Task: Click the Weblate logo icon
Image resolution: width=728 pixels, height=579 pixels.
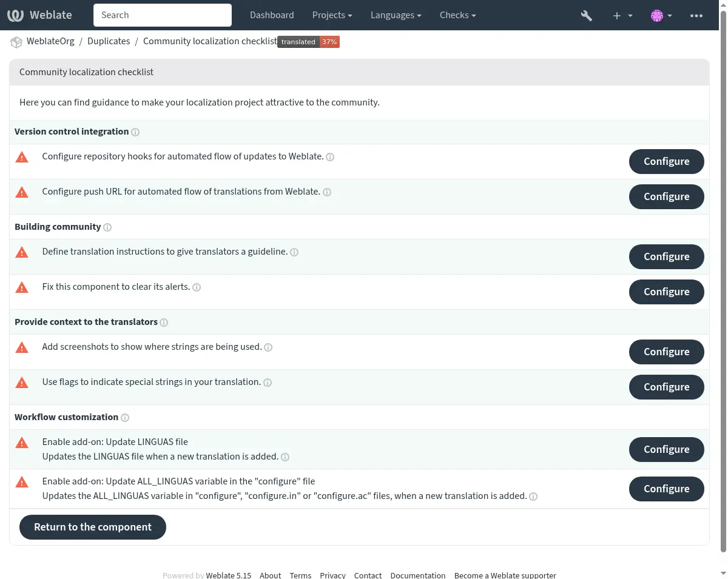Action: click(16, 15)
